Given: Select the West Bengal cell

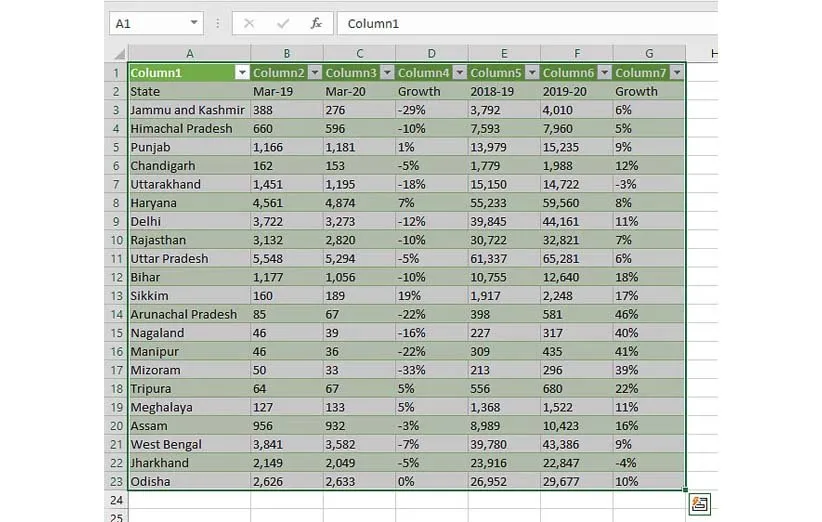Looking at the screenshot, I should [x=189, y=444].
